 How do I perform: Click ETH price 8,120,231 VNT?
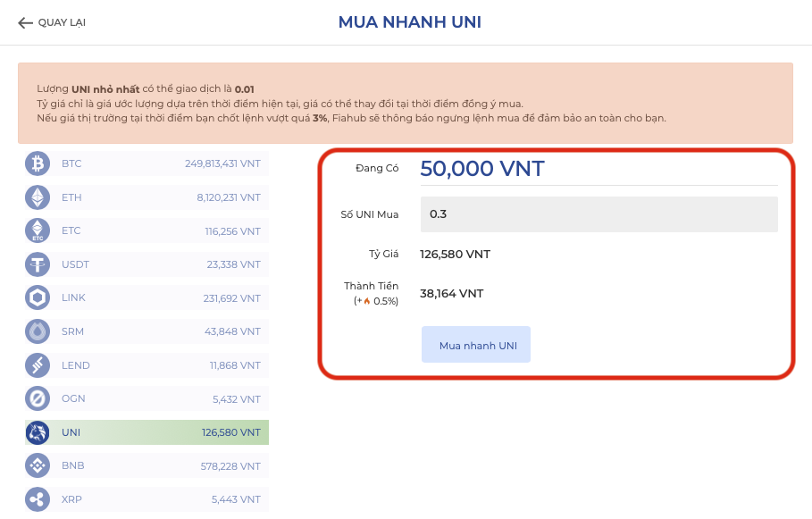point(229,197)
